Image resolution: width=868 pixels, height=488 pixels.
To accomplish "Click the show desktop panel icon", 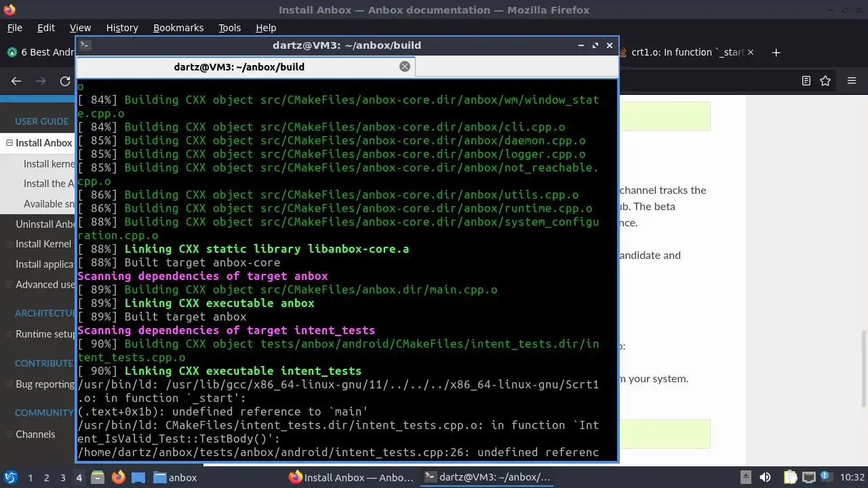I will [x=138, y=477].
